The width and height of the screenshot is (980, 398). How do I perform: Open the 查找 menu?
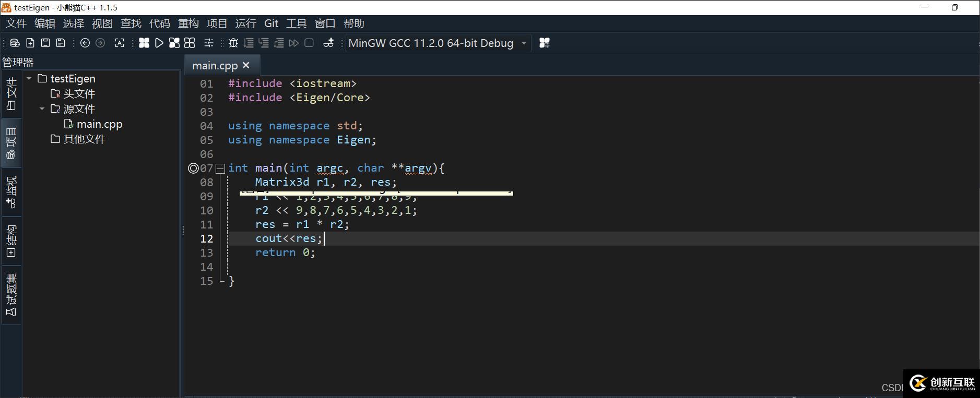(131, 23)
